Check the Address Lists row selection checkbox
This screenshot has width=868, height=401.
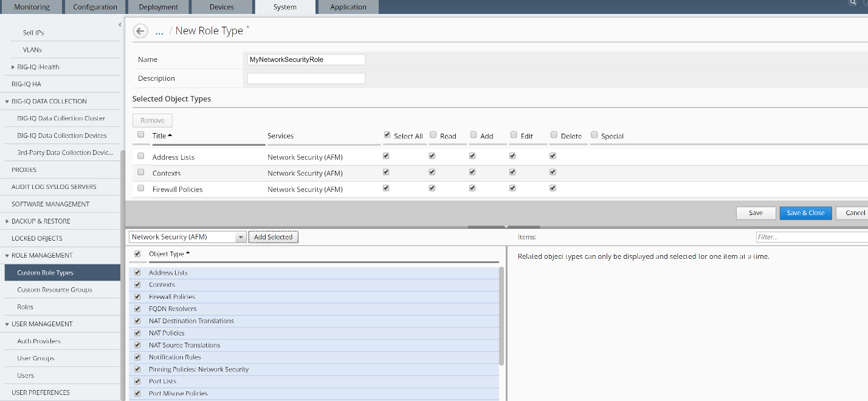(x=141, y=156)
